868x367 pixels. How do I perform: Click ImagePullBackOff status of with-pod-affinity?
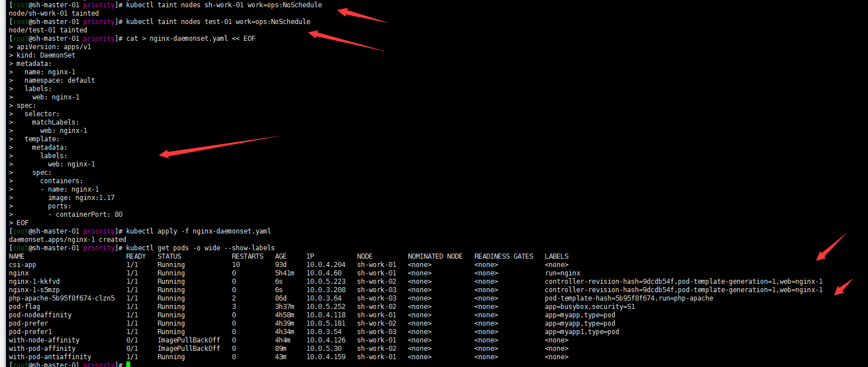[x=189, y=349]
